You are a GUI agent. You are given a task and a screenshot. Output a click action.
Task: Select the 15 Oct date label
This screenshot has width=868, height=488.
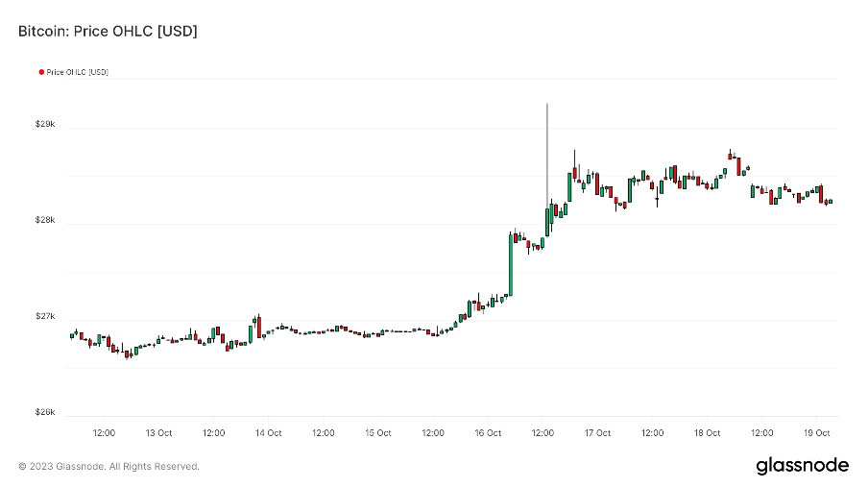378,433
